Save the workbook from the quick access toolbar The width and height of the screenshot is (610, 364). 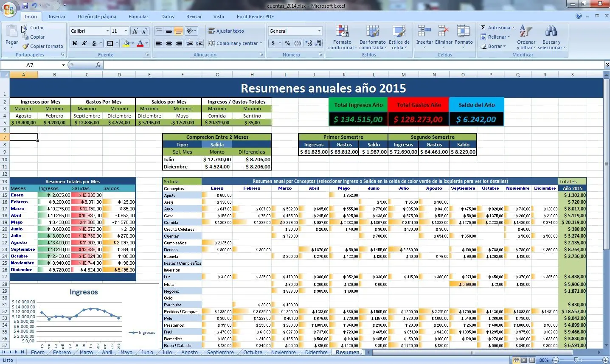coord(25,6)
